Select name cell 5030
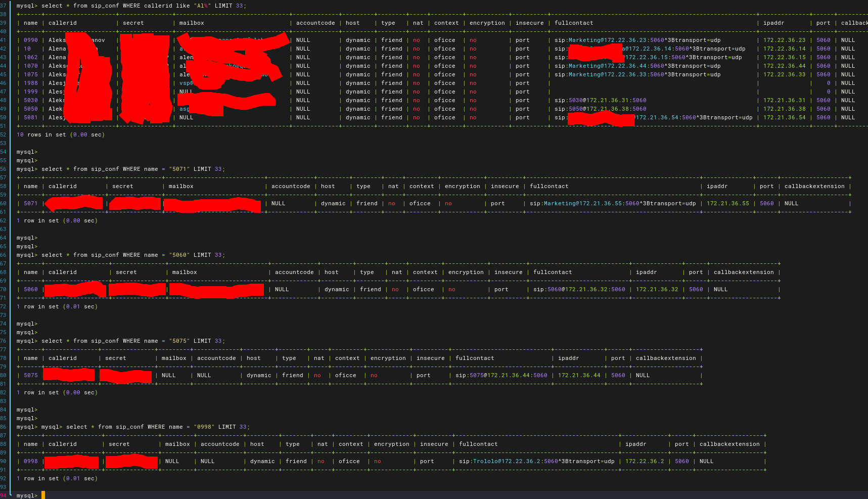868x499 pixels. (30, 100)
